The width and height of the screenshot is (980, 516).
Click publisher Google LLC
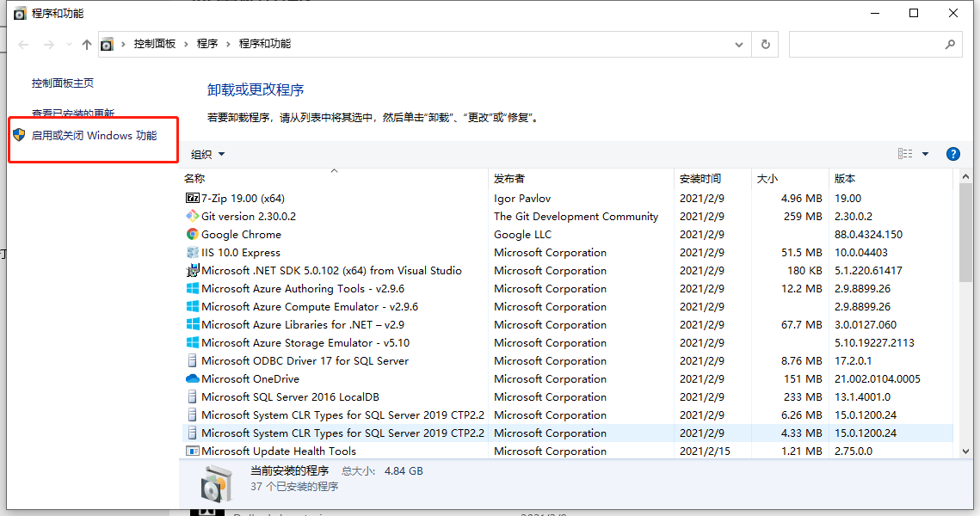click(x=522, y=235)
